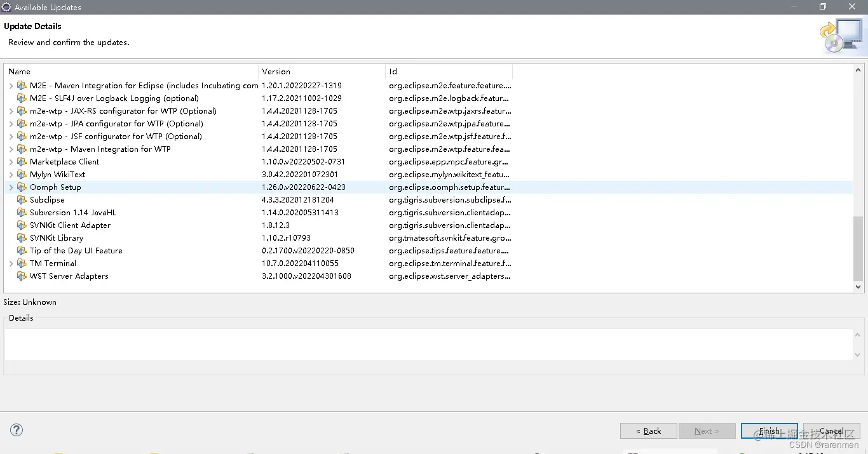Click the Cancel button
The width and height of the screenshot is (868, 454).
[831, 431]
